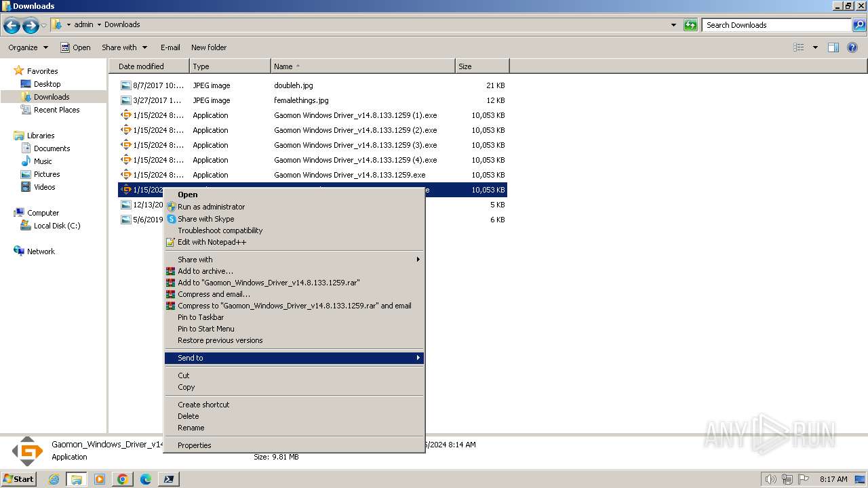Click the Back navigation arrow
This screenshot has height=488, width=868.
tap(12, 25)
